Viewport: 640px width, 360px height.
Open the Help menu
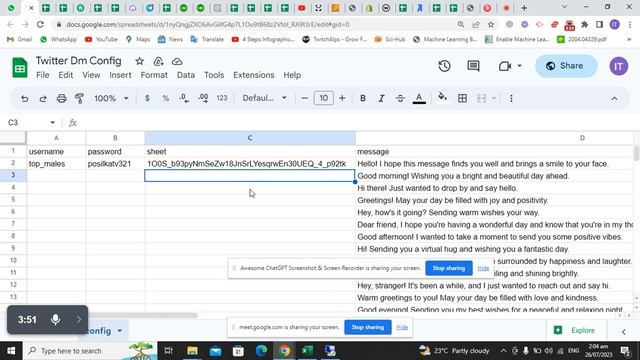pyautogui.click(x=292, y=75)
